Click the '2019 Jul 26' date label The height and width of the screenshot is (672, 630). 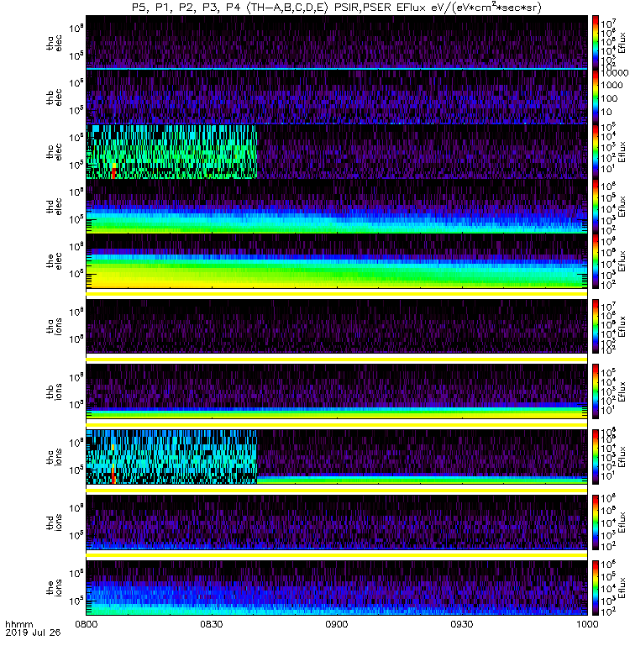click(33, 633)
